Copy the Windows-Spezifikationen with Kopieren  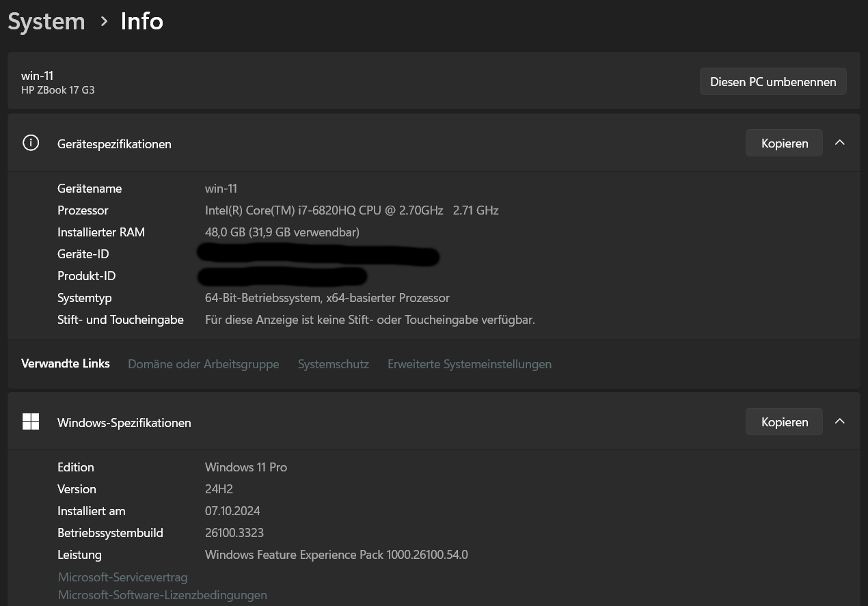(x=784, y=422)
